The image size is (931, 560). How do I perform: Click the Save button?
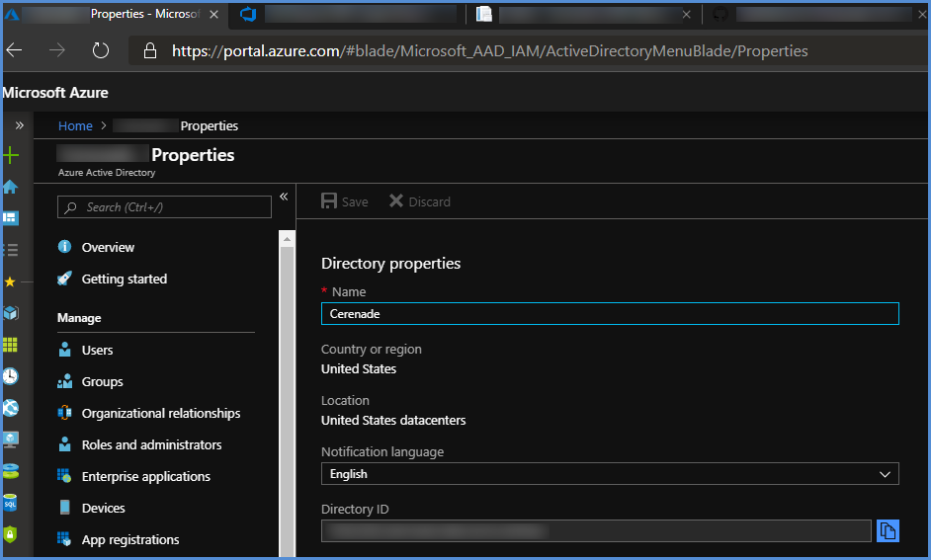tap(344, 201)
